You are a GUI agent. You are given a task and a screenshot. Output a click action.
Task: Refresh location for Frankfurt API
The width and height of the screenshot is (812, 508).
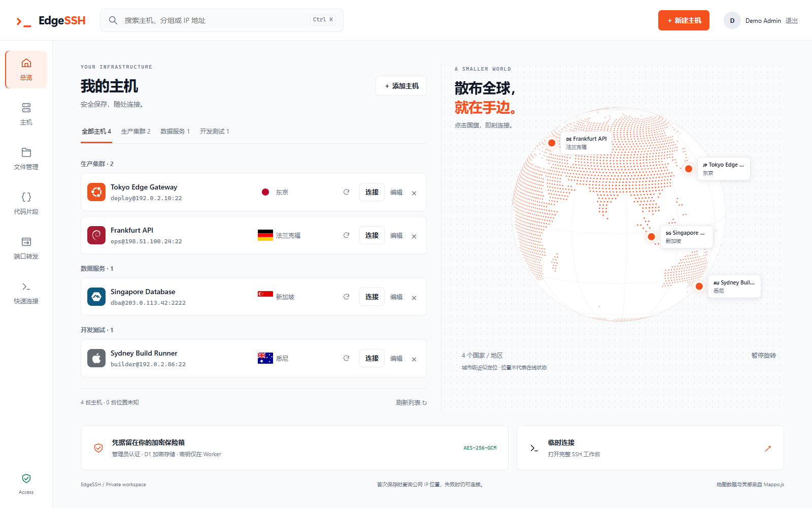[346, 235]
